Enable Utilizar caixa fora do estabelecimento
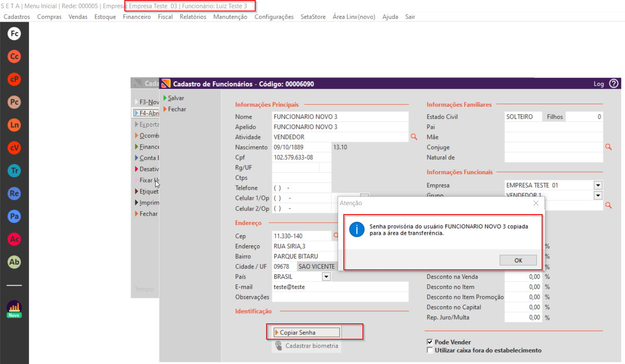625x364 pixels. coord(430,350)
